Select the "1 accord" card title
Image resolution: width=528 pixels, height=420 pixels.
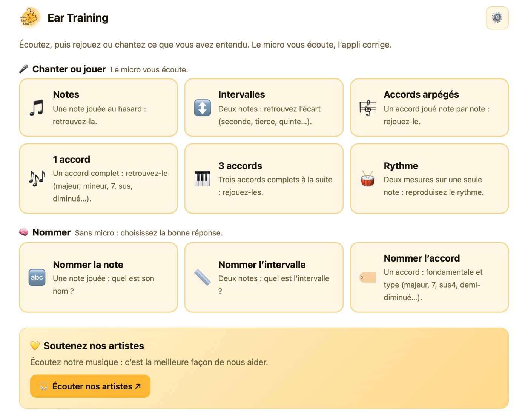pyautogui.click(x=71, y=159)
